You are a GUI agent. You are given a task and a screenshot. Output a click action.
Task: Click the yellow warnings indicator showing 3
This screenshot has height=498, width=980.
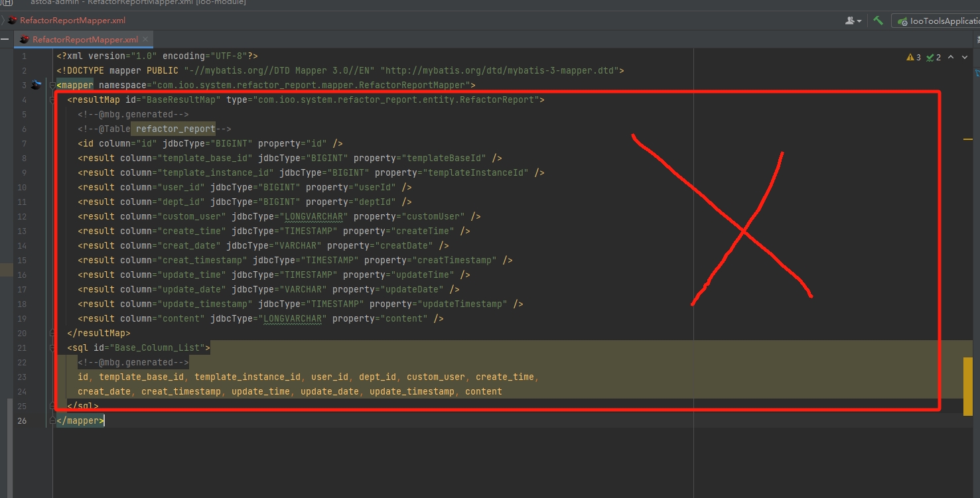pos(914,58)
